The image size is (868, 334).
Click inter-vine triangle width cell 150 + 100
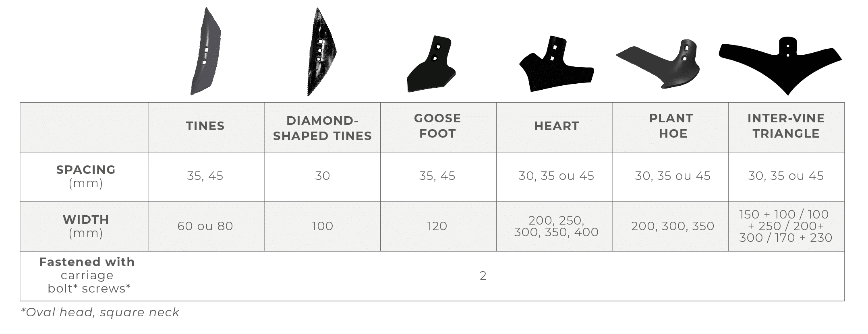tap(785, 226)
